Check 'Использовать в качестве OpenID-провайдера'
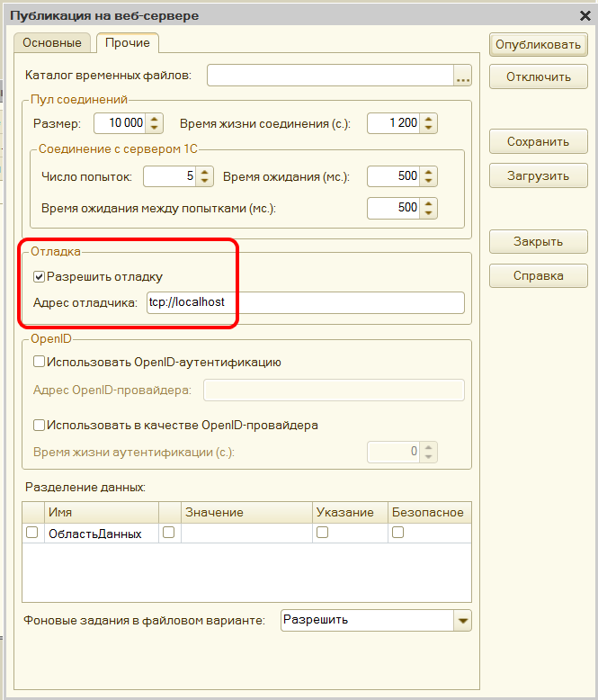598x700 pixels. click(39, 425)
